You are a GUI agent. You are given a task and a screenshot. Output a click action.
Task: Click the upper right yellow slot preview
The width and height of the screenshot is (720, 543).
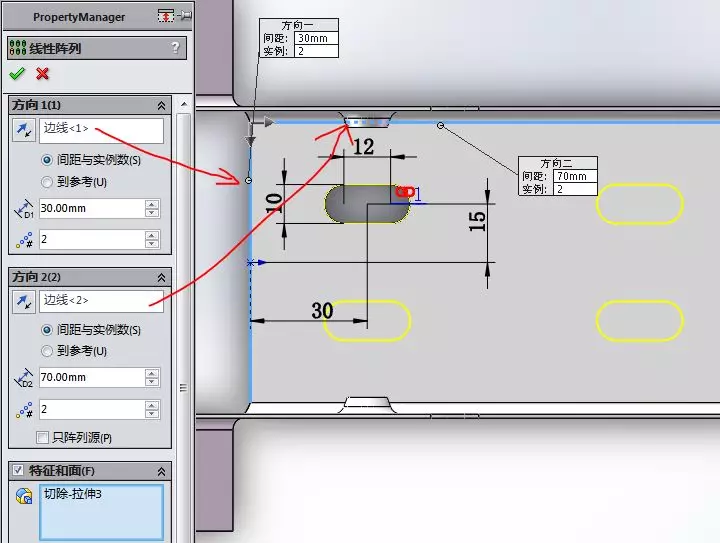(640, 204)
